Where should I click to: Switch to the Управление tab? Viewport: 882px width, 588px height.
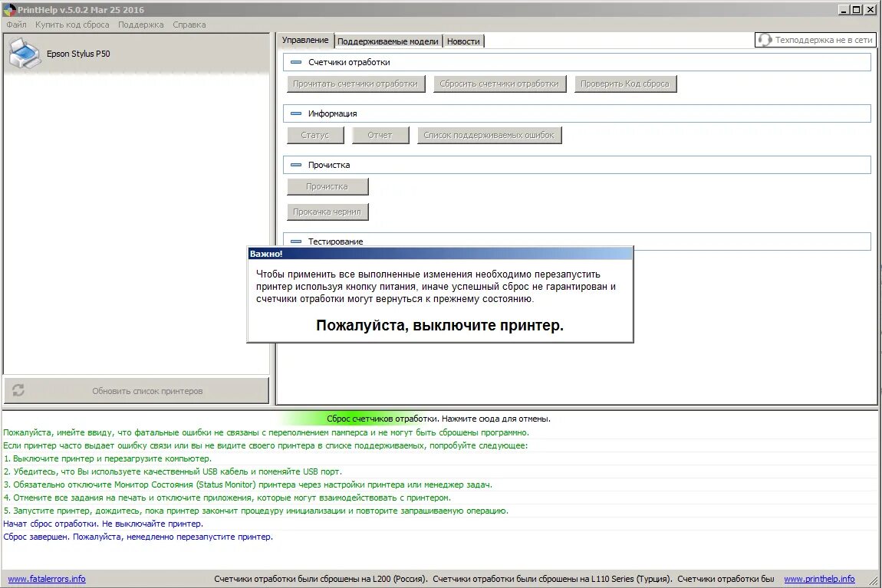pos(305,40)
